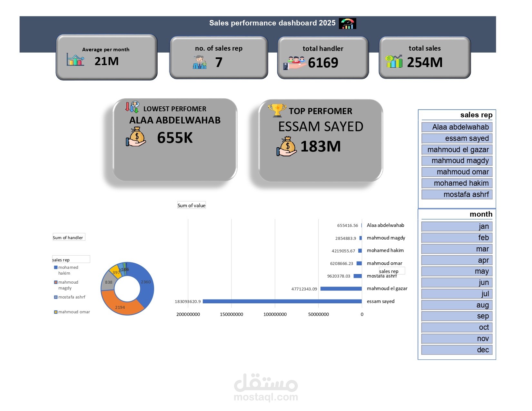Image resolution: width=532 pixels, height=411 pixels.
Task: Toggle the essam sayed filter in sales rep slicer
Action: coord(457,138)
